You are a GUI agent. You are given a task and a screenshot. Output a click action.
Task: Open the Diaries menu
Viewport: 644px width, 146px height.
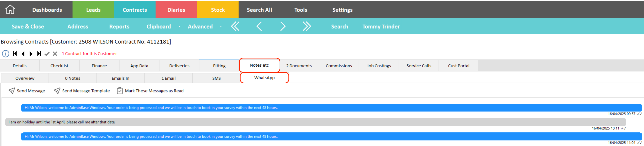point(176,10)
